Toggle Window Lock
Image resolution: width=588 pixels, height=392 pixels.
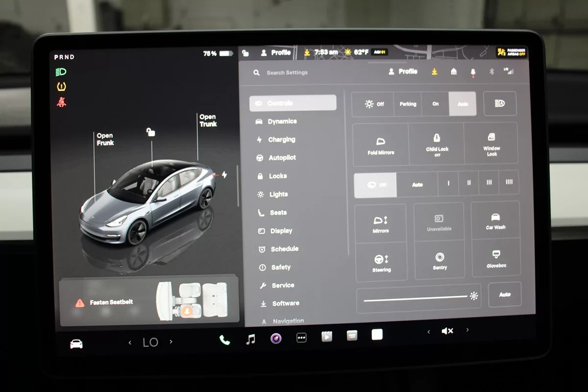pyautogui.click(x=491, y=144)
